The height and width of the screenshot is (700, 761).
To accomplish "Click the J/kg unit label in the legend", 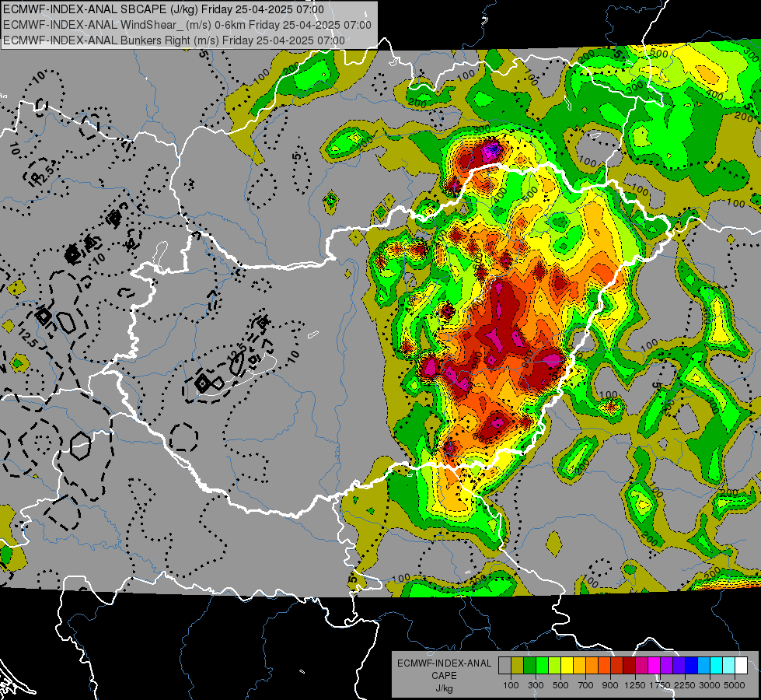I will point(444,688).
